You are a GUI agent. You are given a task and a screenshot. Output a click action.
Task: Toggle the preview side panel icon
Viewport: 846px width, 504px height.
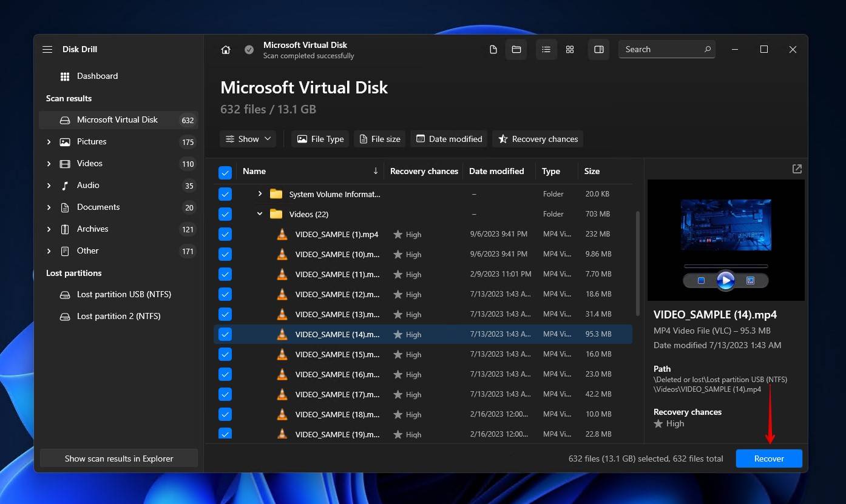pyautogui.click(x=599, y=50)
